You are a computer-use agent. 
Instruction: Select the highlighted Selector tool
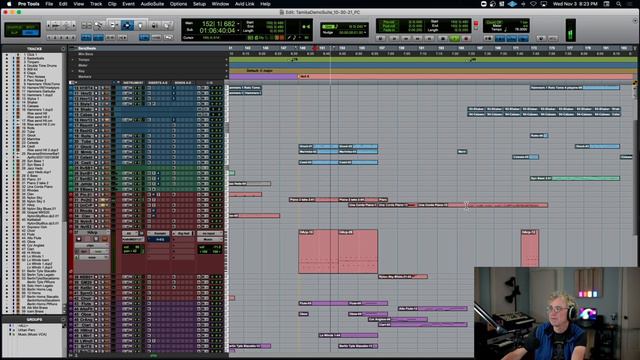[127, 25]
